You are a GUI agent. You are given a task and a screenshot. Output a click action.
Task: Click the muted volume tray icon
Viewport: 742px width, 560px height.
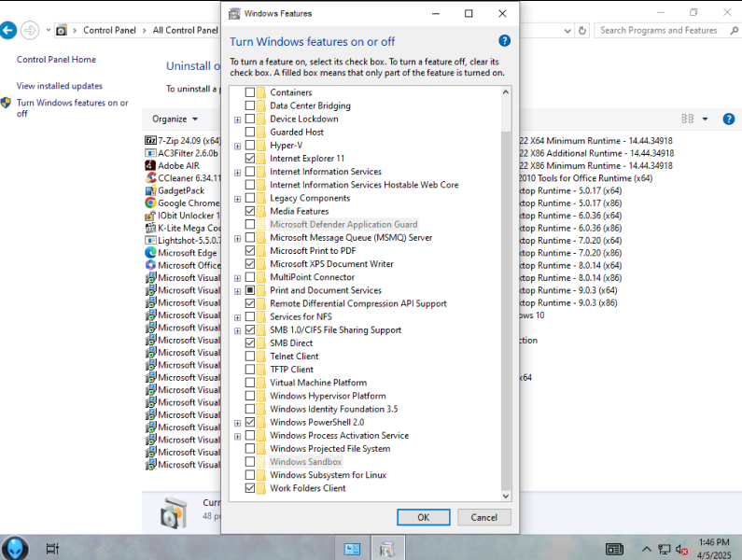click(x=681, y=549)
